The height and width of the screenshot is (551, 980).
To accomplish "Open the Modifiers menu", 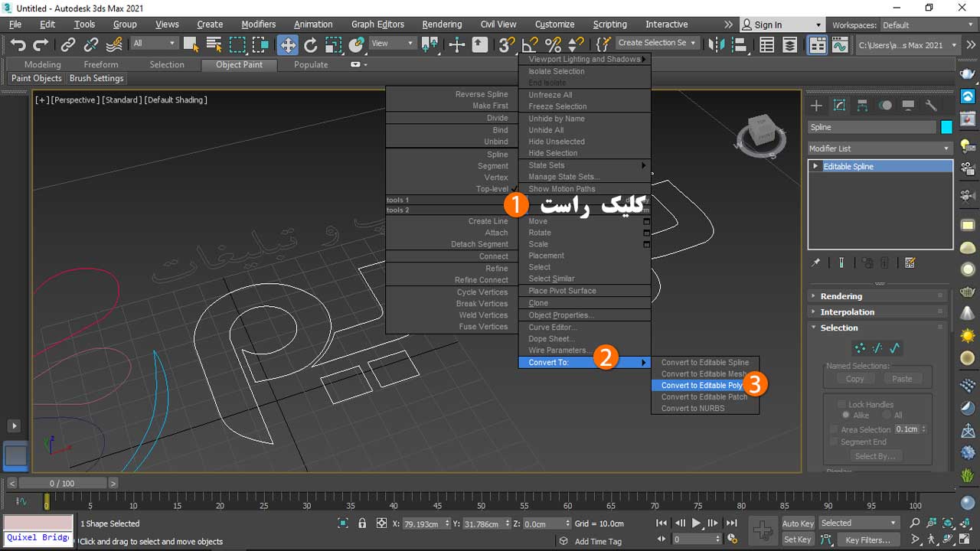I will 258,24.
